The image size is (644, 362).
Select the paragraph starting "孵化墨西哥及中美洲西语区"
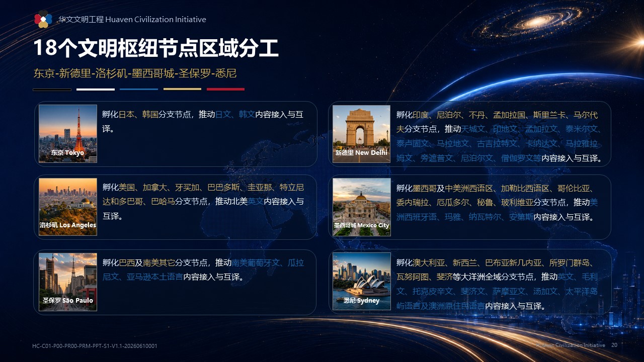tap(497, 202)
